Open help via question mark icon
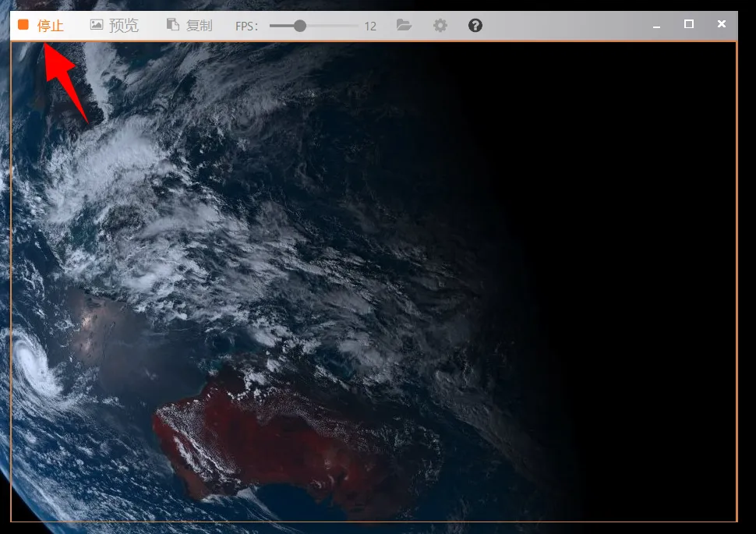The width and height of the screenshot is (756, 534). [475, 26]
